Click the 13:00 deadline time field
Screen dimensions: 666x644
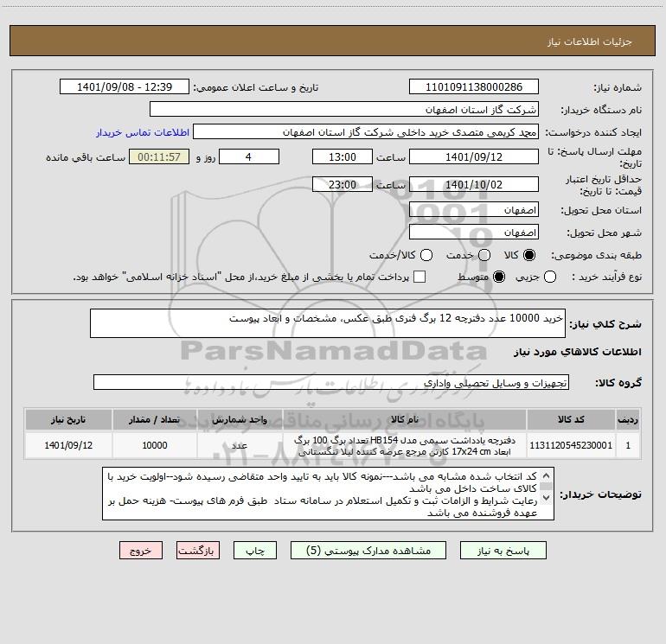343,156
